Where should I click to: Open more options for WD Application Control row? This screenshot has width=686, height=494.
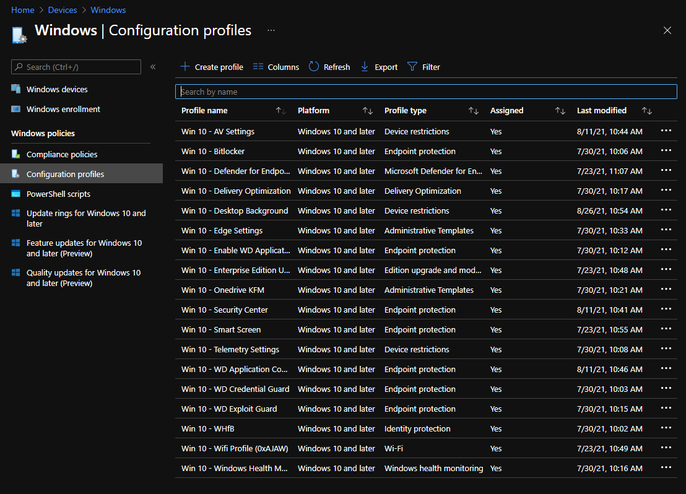(666, 368)
